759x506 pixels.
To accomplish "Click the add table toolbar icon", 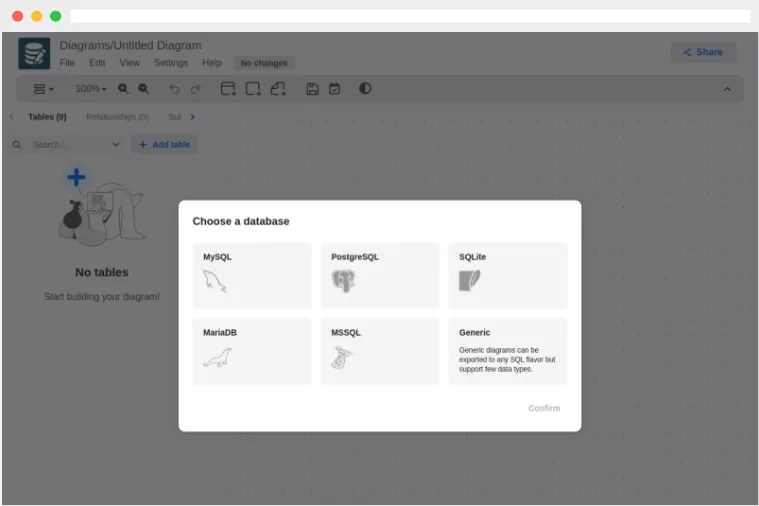I will pyautogui.click(x=228, y=89).
